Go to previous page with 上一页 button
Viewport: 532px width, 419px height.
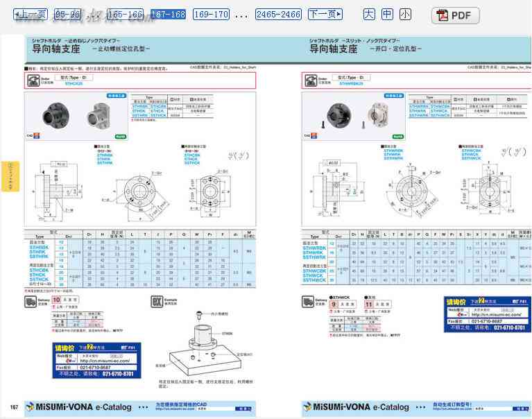[x=31, y=15]
